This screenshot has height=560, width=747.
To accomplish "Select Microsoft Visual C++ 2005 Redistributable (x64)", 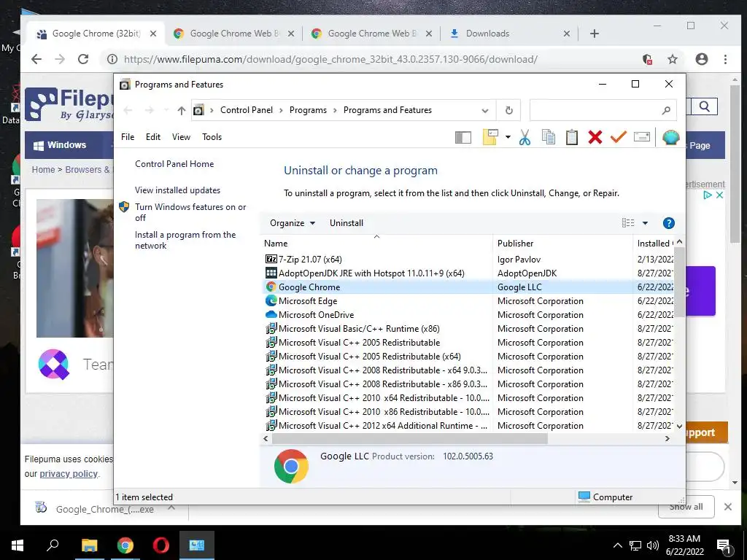I will pyautogui.click(x=469, y=356).
